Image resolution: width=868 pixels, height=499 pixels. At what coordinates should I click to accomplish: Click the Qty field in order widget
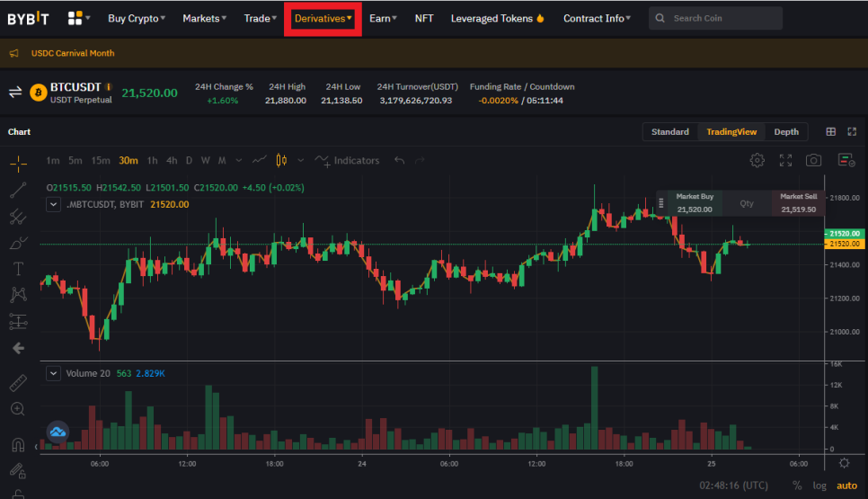747,203
